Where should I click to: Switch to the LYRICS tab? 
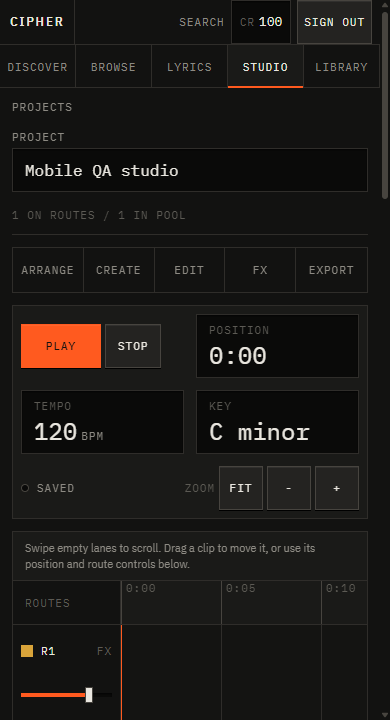coord(189,67)
